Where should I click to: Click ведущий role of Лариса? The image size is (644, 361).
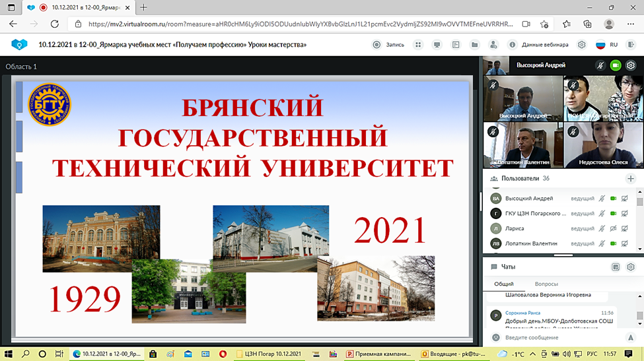click(x=583, y=228)
